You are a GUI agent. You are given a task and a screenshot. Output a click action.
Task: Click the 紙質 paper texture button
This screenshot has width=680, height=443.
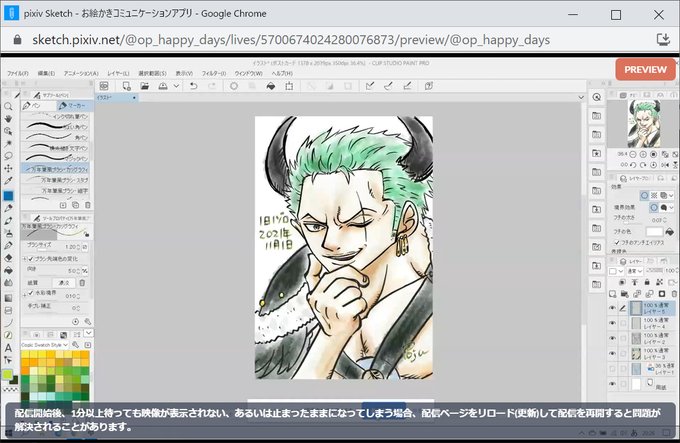point(64,283)
